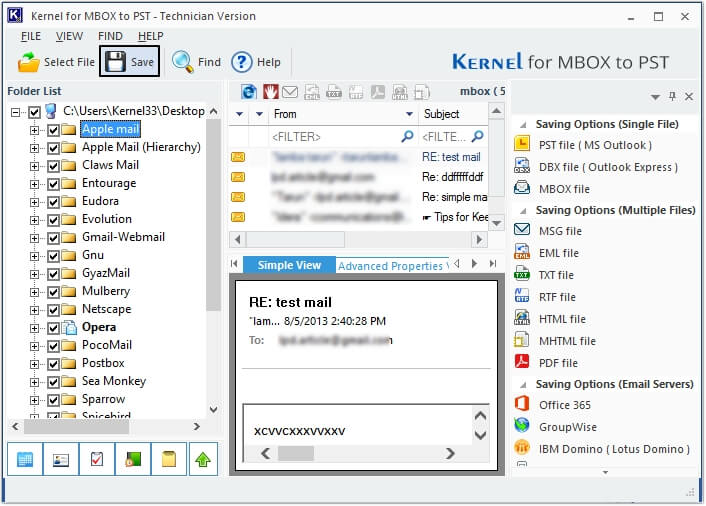This screenshot has width=706, height=506.
Task: Click the PDF file icon
Action: [522, 361]
